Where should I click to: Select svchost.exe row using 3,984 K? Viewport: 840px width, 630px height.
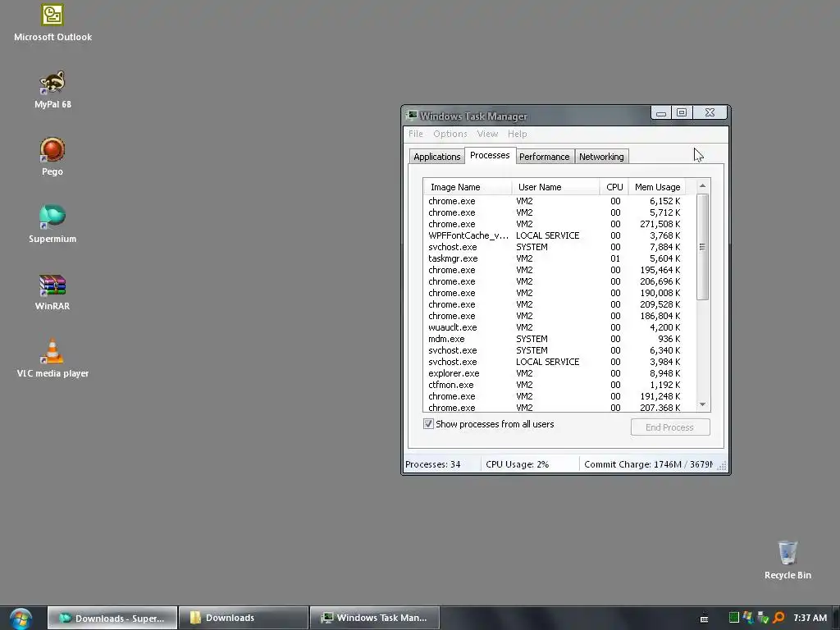(555, 362)
